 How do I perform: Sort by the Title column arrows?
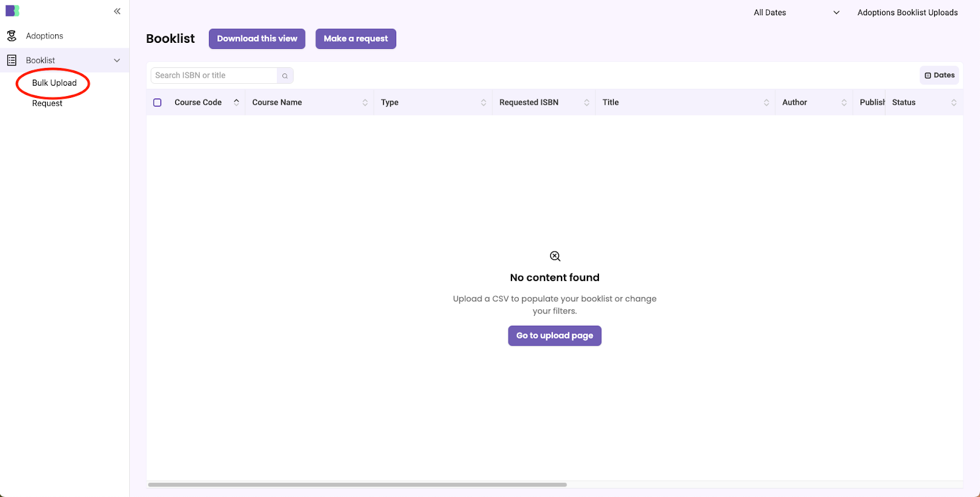[766, 103]
